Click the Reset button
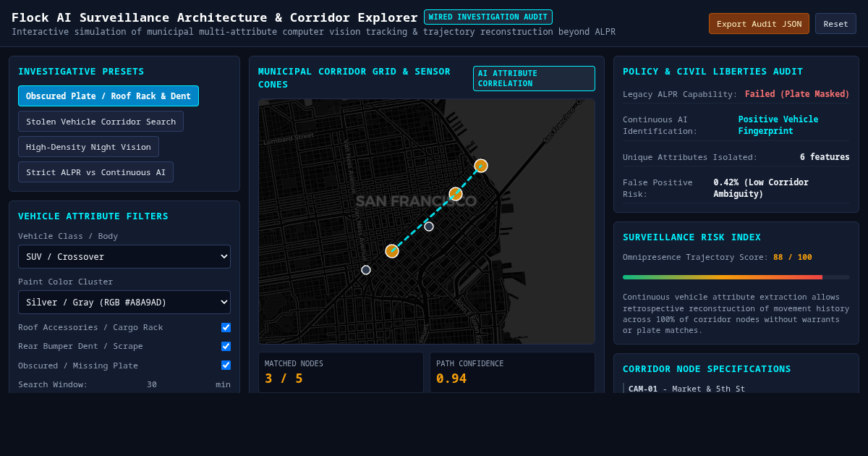Screen dimensions: 868x456 (x=835, y=24)
